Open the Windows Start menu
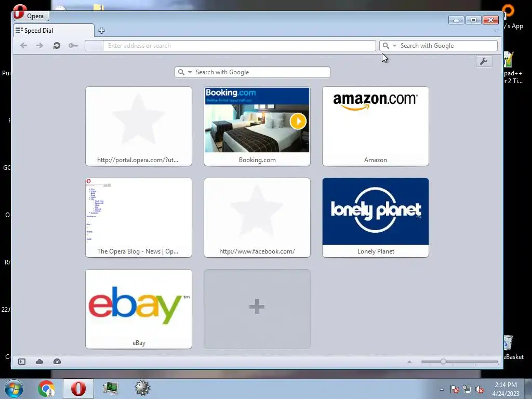532x399 pixels. click(x=14, y=389)
